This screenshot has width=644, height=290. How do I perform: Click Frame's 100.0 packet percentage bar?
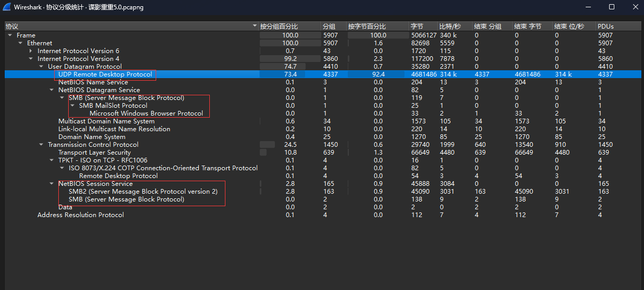point(289,35)
